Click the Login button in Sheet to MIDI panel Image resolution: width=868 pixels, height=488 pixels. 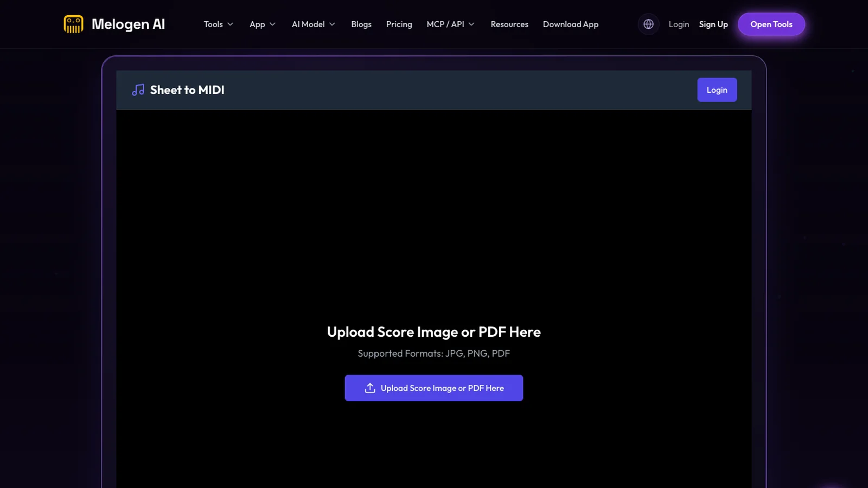[717, 90]
